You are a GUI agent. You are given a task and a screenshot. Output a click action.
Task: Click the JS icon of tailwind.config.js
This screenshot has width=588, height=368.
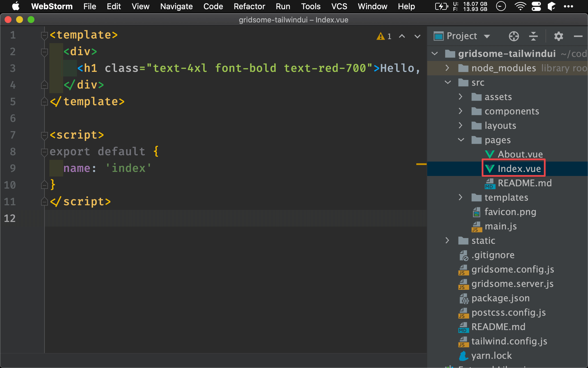tap(463, 342)
